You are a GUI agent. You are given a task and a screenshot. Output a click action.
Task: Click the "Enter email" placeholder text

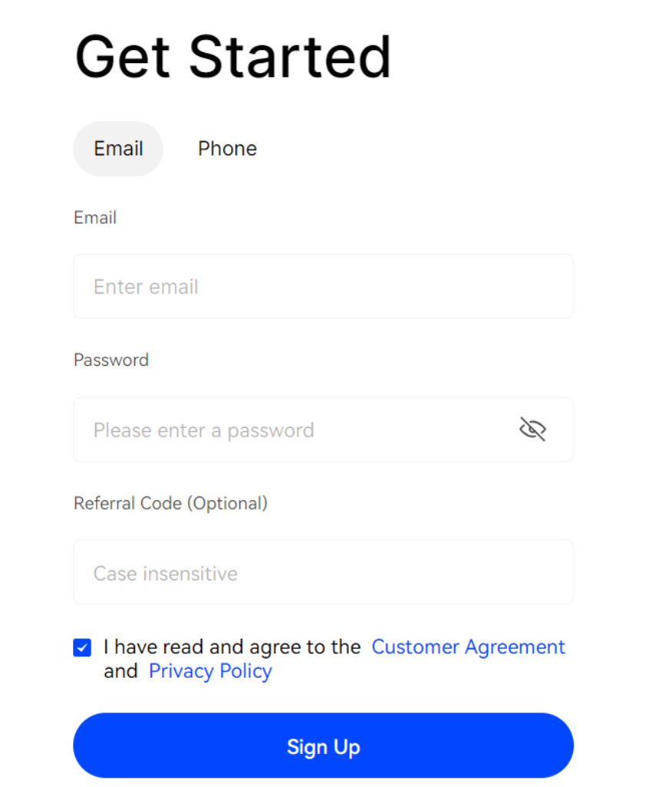[146, 287]
